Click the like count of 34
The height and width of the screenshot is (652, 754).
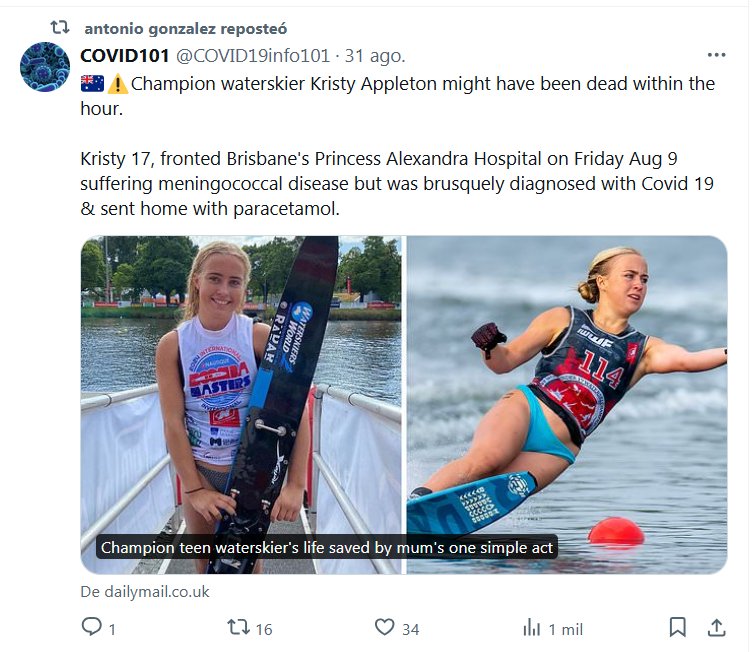tap(410, 629)
